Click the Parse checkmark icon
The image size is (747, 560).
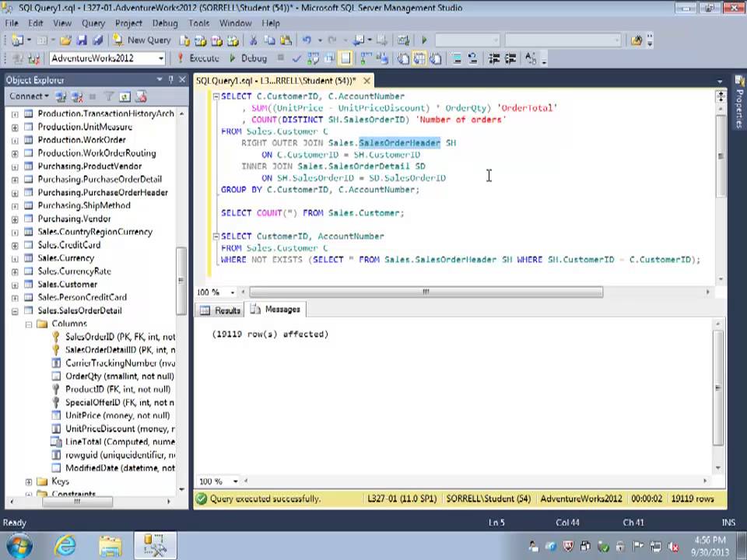[296, 58]
